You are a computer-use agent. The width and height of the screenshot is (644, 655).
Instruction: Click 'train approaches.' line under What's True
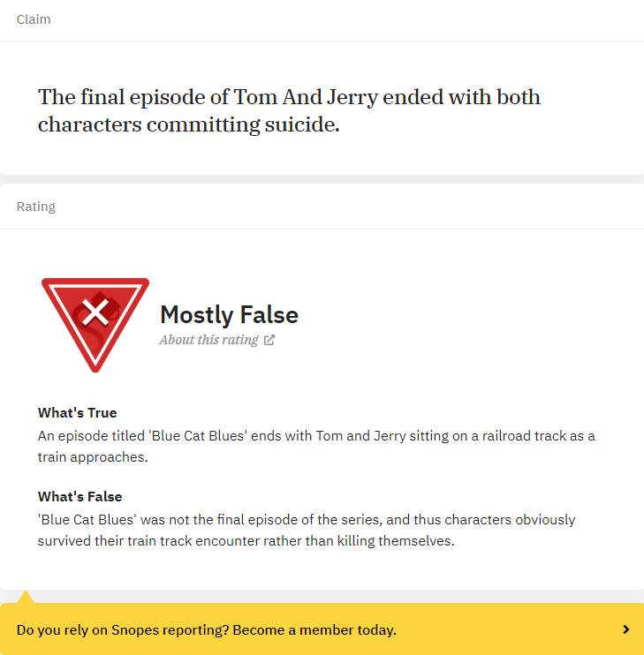(93, 457)
